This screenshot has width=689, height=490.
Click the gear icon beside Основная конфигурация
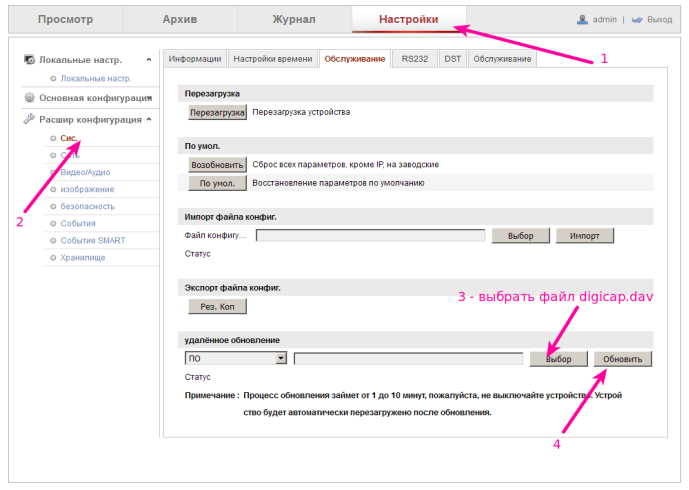[30, 98]
